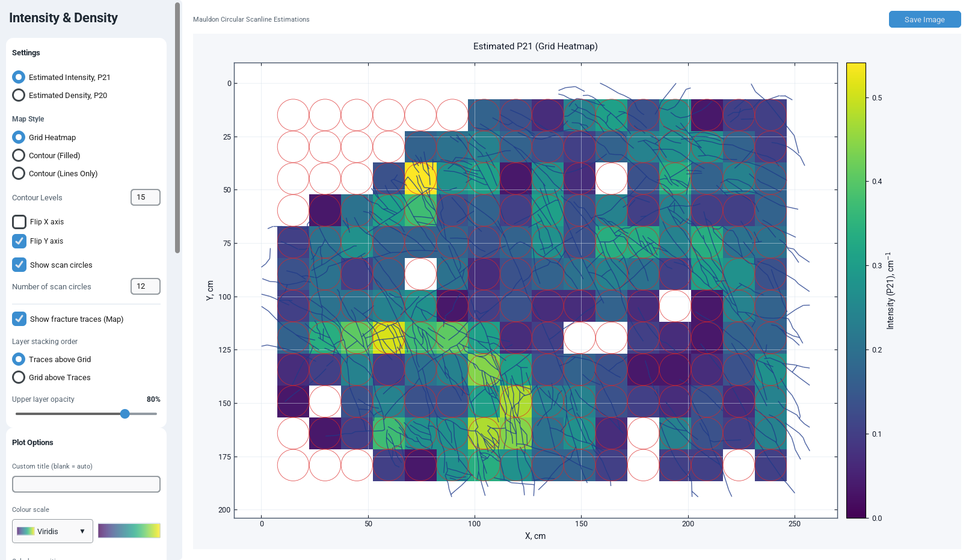
Task: Click the Y, cm axis label
Action: click(x=210, y=291)
